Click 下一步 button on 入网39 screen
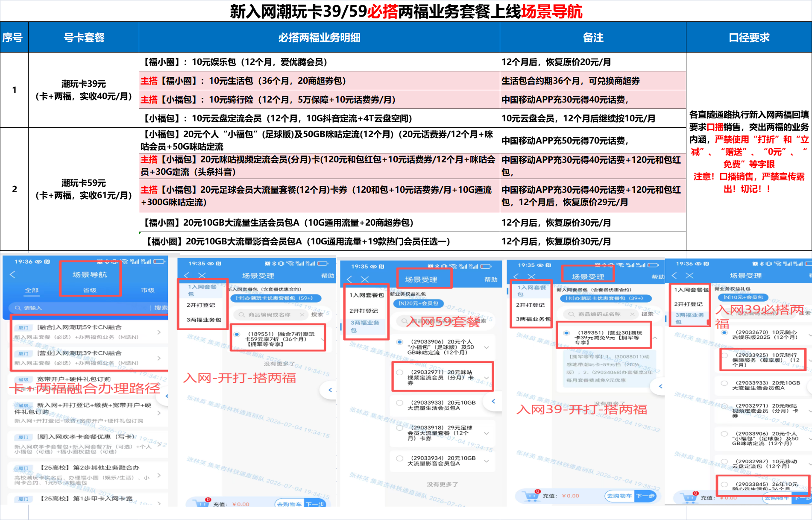Image resolution: width=812 pixels, height=520 pixels. (x=645, y=496)
